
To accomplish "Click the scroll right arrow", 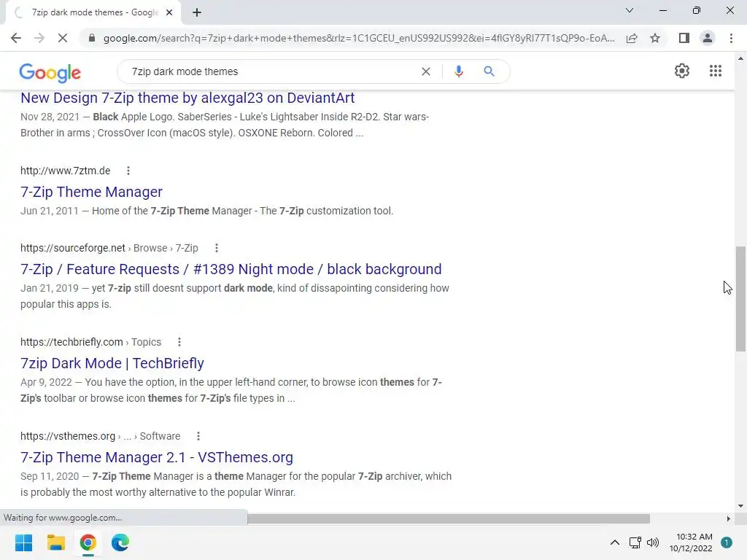I will click(x=729, y=518).
